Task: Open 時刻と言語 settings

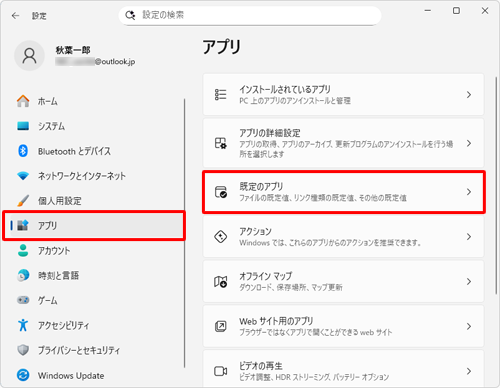Action: pos(97,275)
